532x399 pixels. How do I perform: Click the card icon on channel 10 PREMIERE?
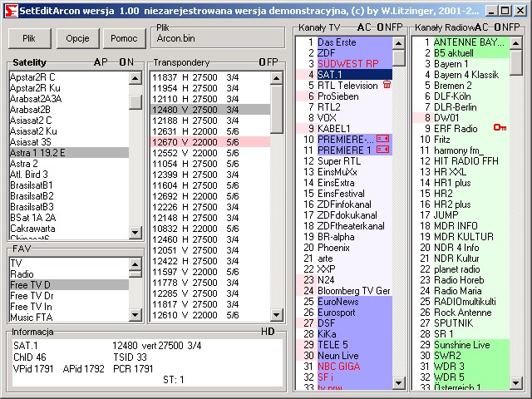pos(382,139)
